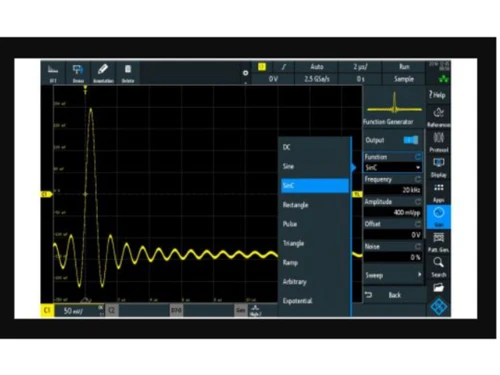The width and height of the screenshot is (500, 375).
Task: Open the Reference waveform sidebar icon
Action: point(438,116)
